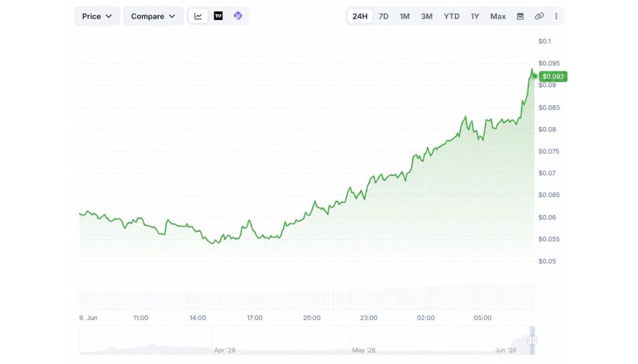The height and width of the screenshot is (364, 638).
Task: Select the 3M time range
Action: pos(426,16)
